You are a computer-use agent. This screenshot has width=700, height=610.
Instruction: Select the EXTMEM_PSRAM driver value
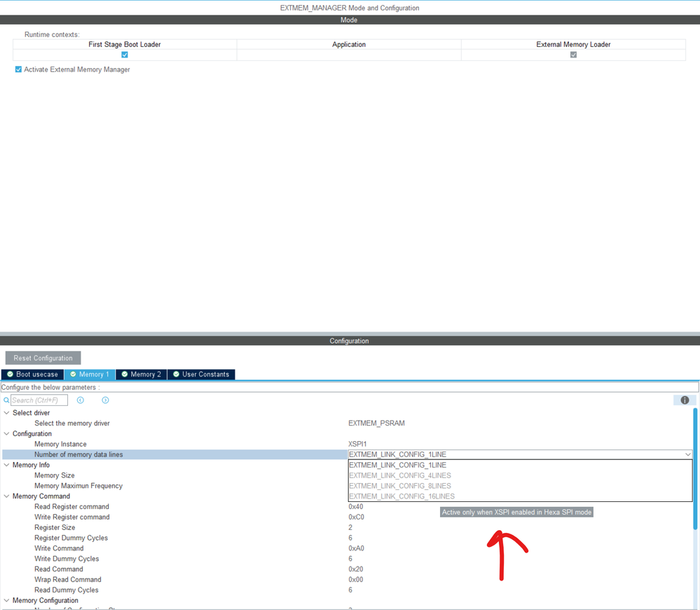(376, 423)
